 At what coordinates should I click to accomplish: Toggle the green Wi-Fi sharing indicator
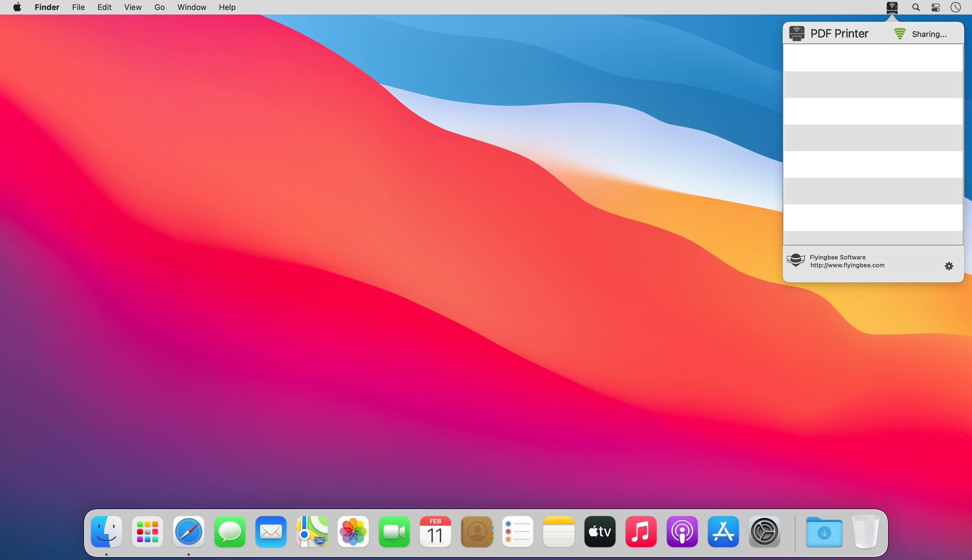click(x=899, y=34)
